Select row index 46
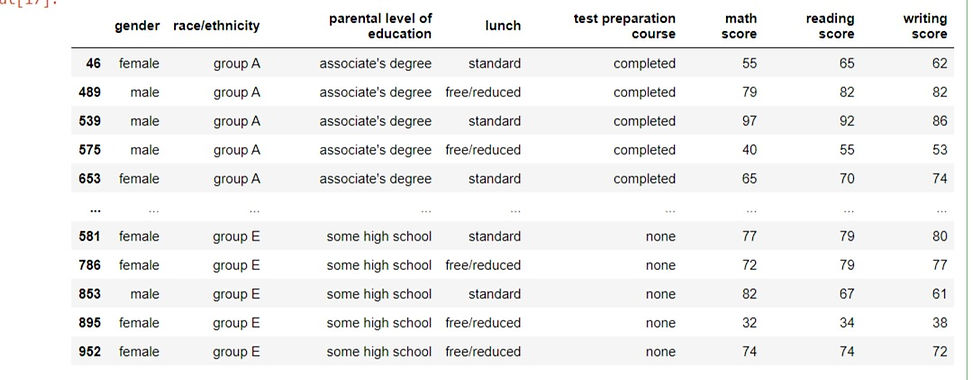The width and height of the screenshot is (980, 380). [x=94, y=63]
